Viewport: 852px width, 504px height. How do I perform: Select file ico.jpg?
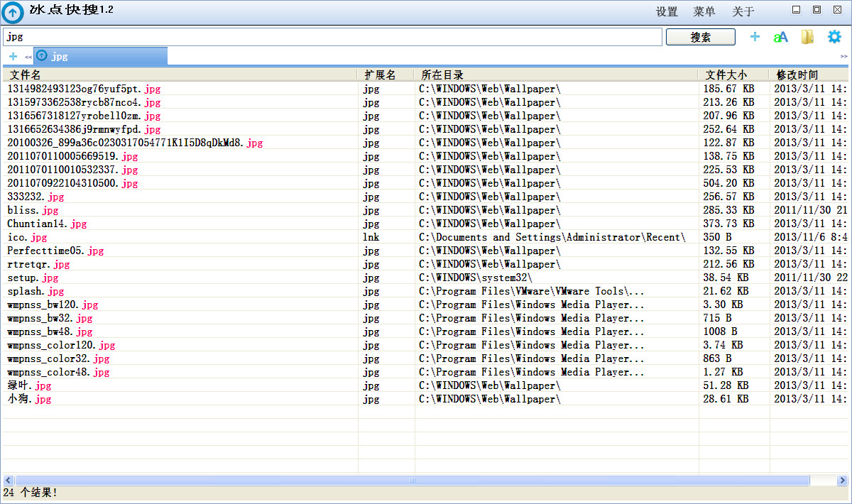pos(27,237)
